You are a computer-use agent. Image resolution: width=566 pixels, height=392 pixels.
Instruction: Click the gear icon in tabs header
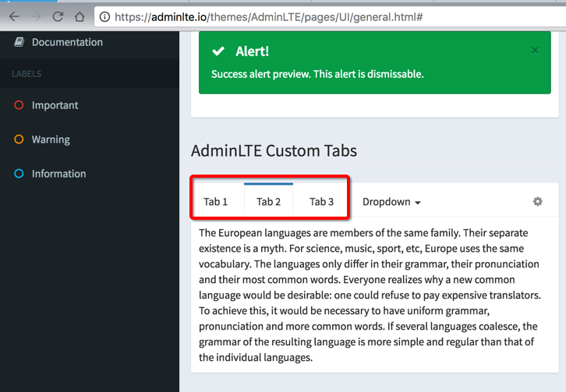click(537, 201)
